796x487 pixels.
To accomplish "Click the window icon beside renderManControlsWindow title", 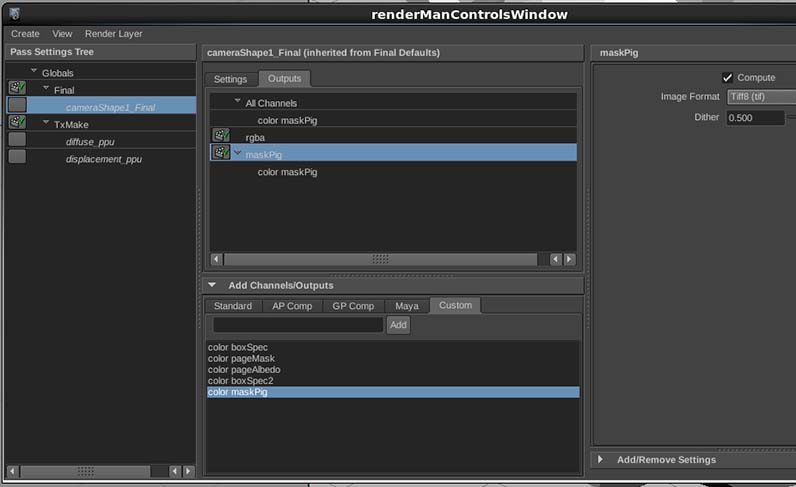I will (x=15, y=14).
